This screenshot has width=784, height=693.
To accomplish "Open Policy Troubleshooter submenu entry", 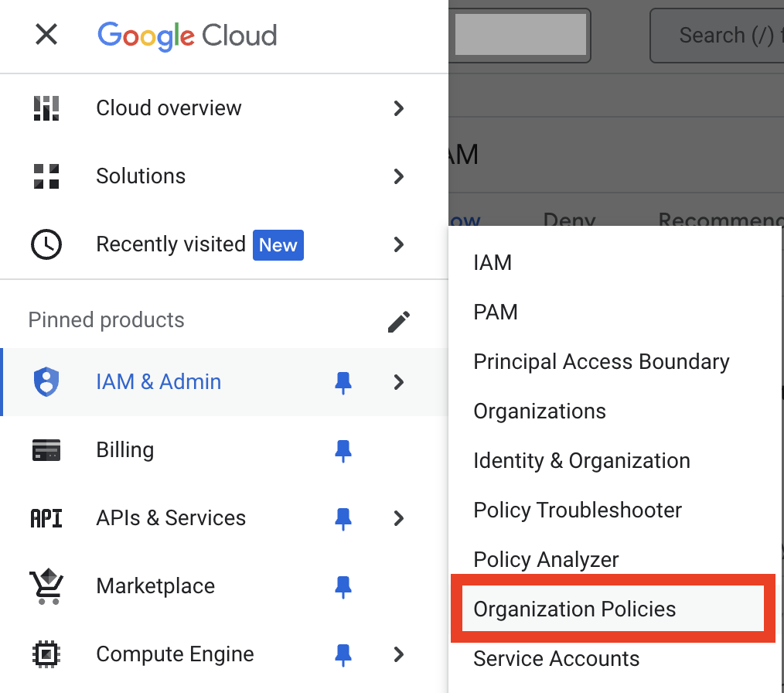I will [616, 510].
